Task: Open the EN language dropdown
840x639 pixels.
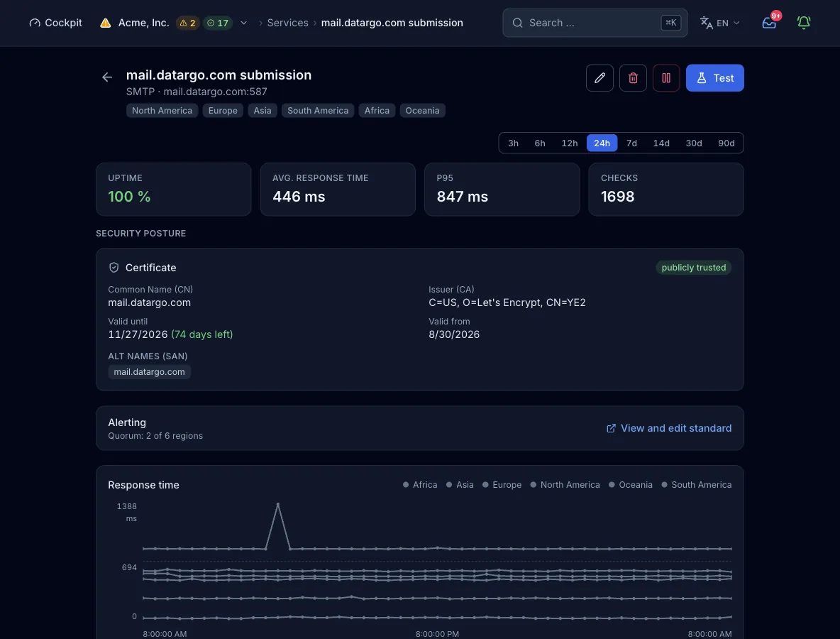Action: [719, 23]
